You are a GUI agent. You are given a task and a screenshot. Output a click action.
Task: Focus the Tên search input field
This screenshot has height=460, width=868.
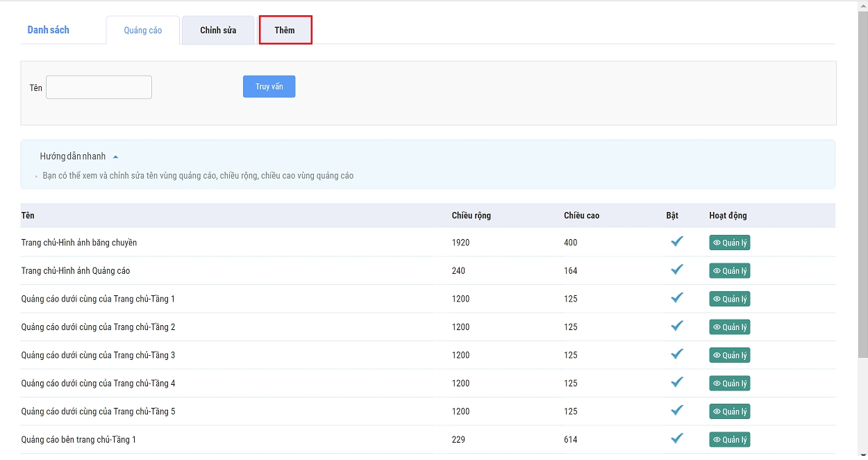coord(99,88)
